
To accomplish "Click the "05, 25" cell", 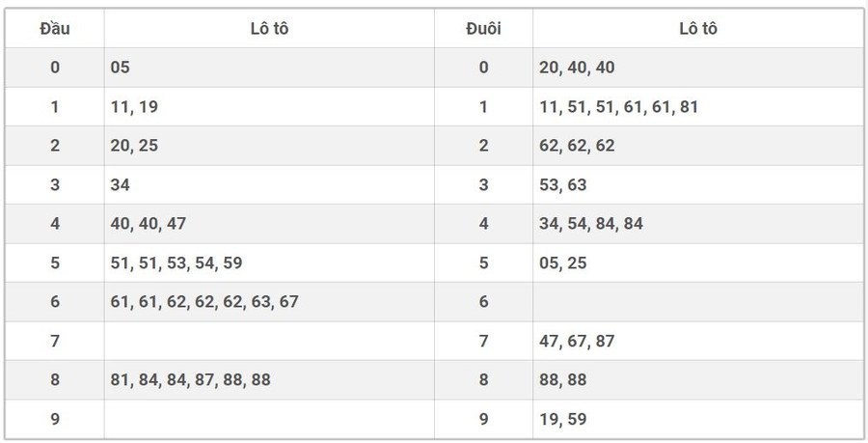I will coord(563,263).
